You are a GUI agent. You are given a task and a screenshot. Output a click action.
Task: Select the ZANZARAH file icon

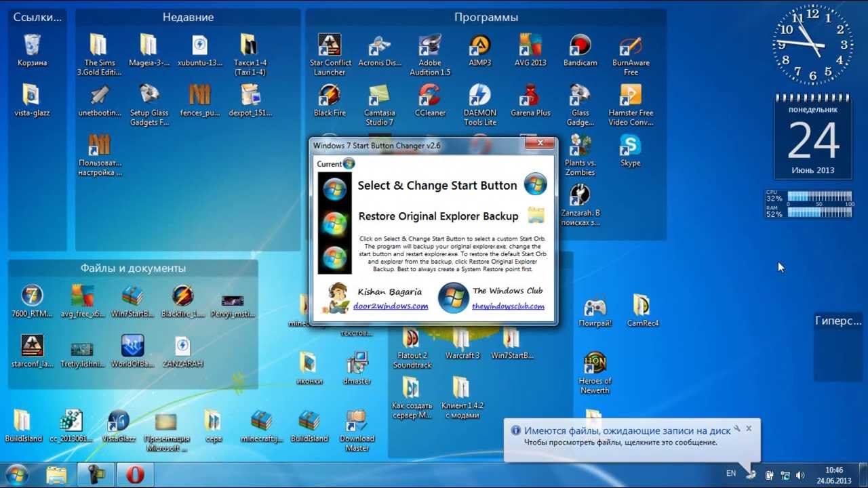(x=182, y=351)
